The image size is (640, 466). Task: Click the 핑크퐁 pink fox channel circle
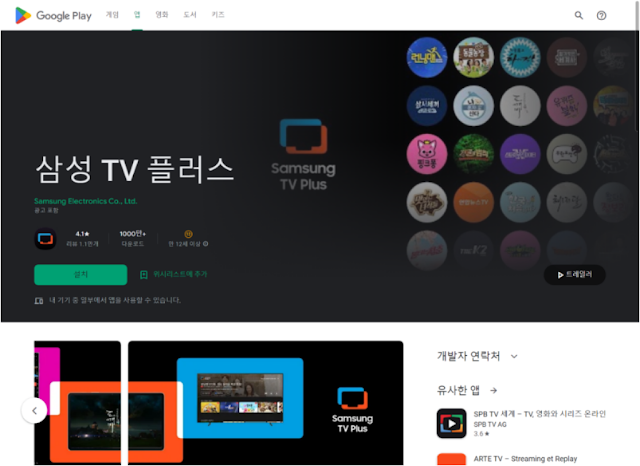click(427, 154)
